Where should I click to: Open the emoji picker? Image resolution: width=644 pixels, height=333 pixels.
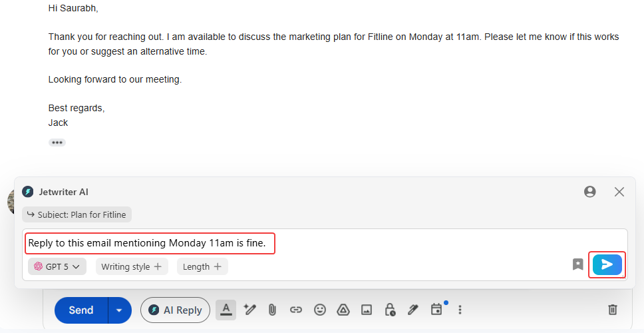pyautogui.click(x=320, y=310)
